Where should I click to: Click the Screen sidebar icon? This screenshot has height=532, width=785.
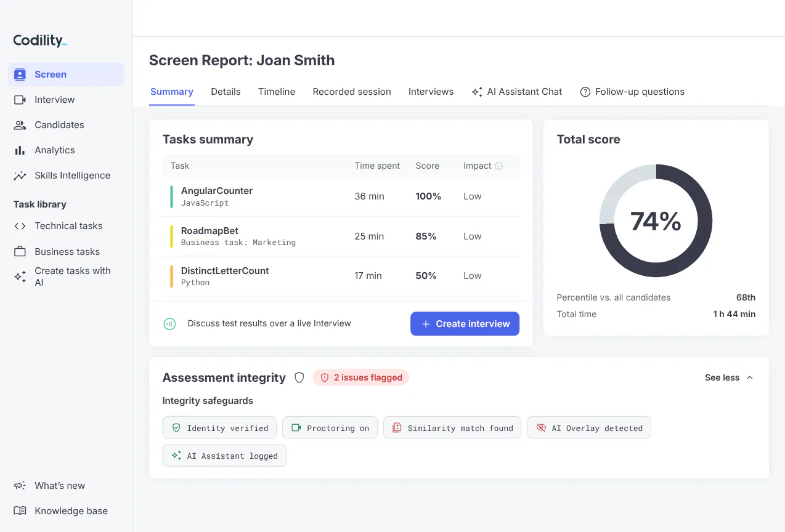pos(20,75)
